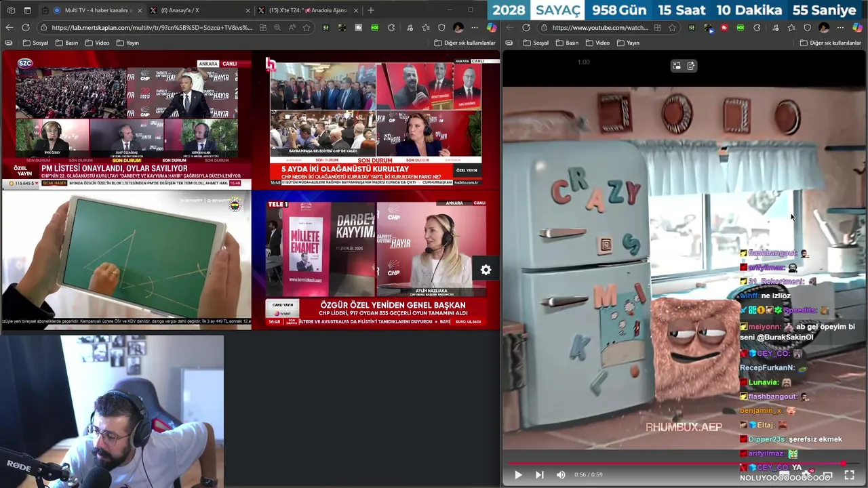Add the YouTube page to favorites
This screenshot has height=488, width=868.
click(672, 28)
